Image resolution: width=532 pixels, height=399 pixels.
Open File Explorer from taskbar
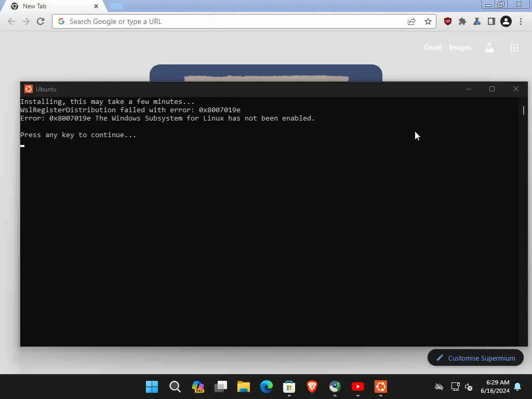pyautogui.click(x=243, y=387)
